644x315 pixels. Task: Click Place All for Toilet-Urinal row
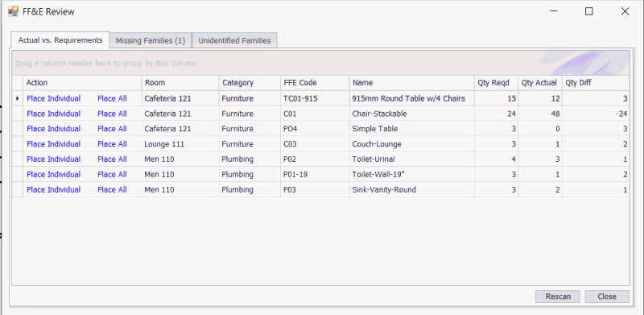click(112, 160)
